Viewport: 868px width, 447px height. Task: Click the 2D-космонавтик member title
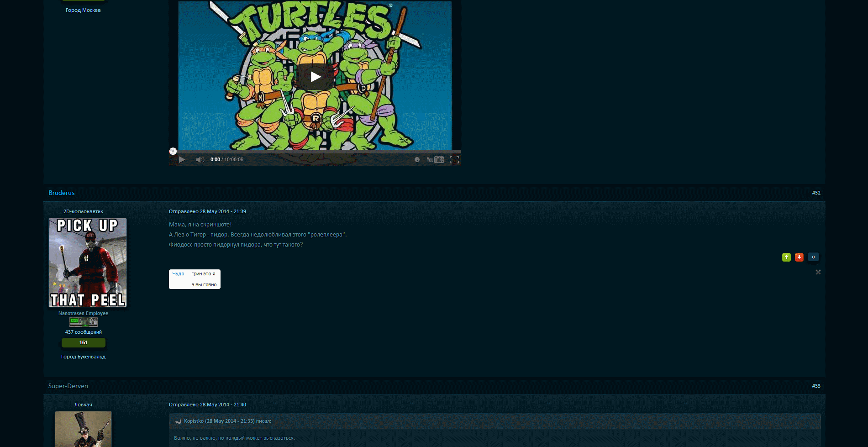click(83, 211)
